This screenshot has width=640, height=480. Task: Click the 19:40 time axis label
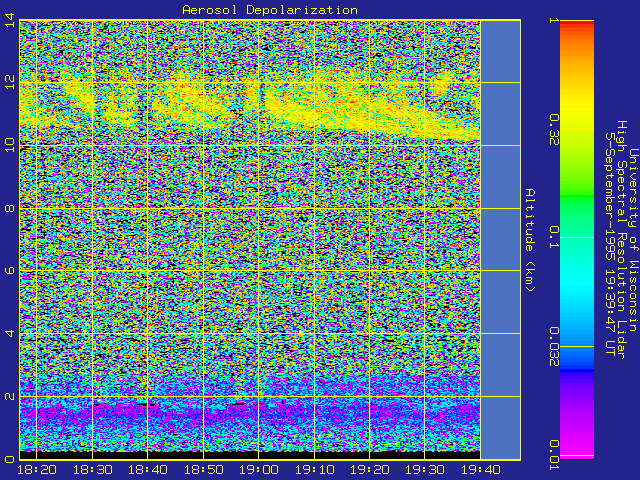pos(480,470)
